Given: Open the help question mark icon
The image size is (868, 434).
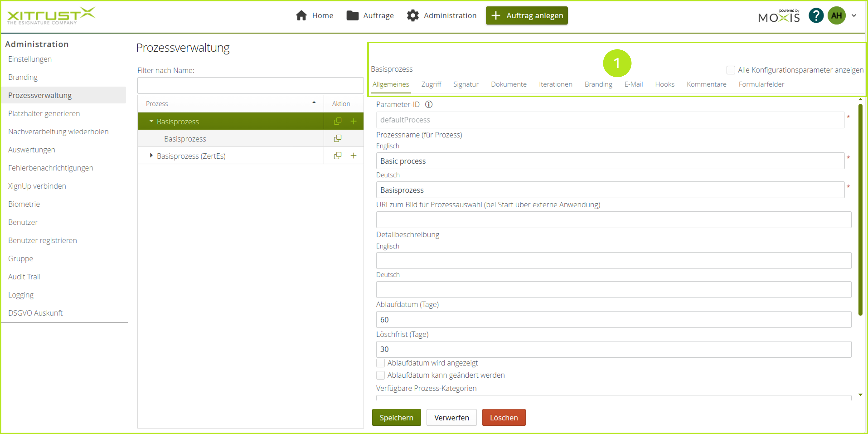Looking at the screenshot, I should pyautogui.click(x=816, y=15).
